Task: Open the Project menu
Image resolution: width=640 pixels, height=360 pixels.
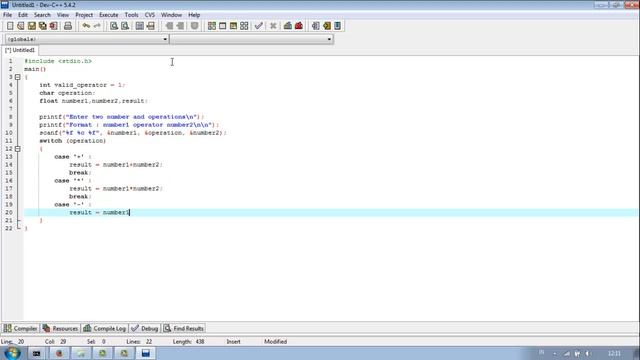Action: click(x=84, y=15)
